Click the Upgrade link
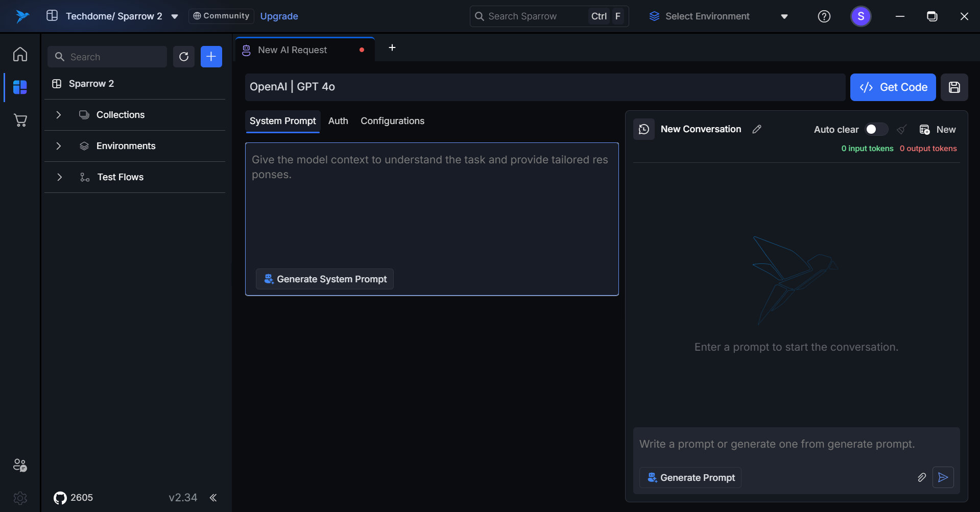980x512 pixels. pyautogui.click(x=279, y=16)
